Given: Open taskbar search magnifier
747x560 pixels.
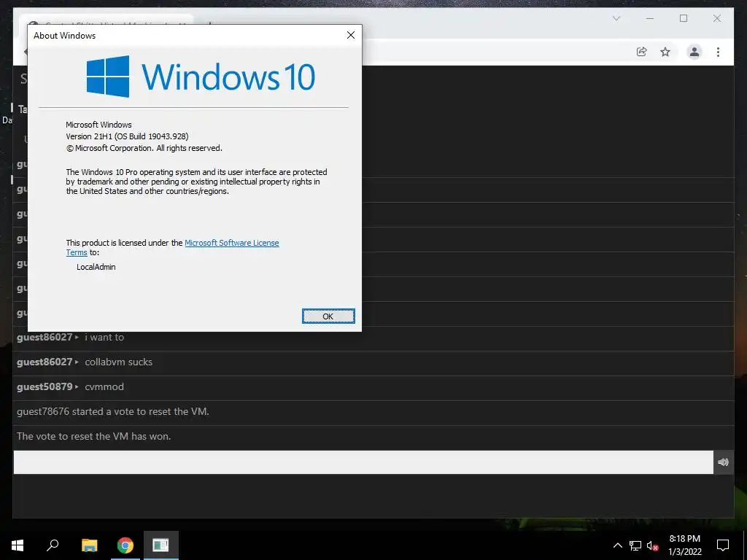Looking at the screenshot, I should (x=53, y=545).
